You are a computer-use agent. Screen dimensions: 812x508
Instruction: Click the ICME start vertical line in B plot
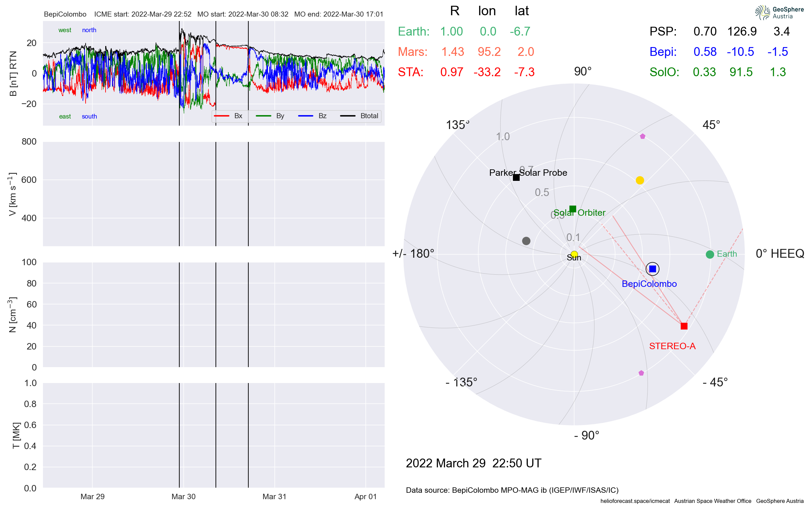click(x=179, y=73)
